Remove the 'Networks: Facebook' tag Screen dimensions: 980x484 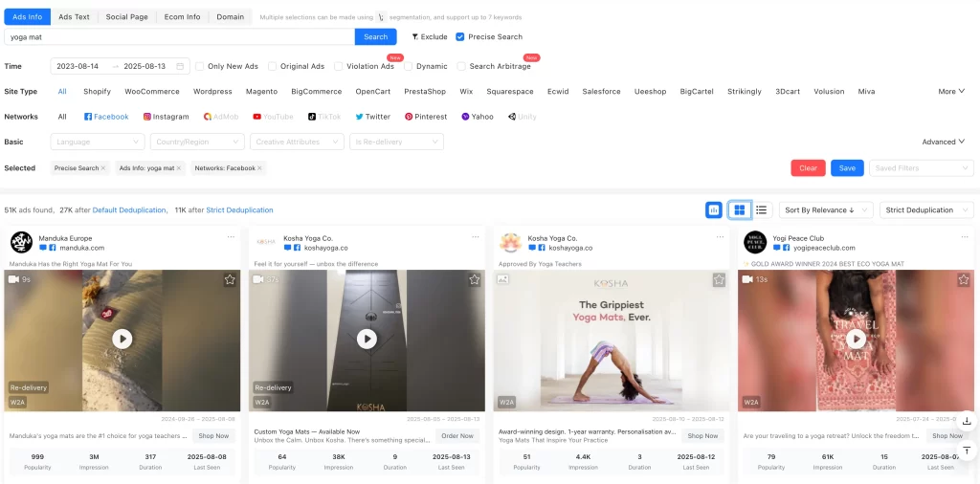pos(259,168)
